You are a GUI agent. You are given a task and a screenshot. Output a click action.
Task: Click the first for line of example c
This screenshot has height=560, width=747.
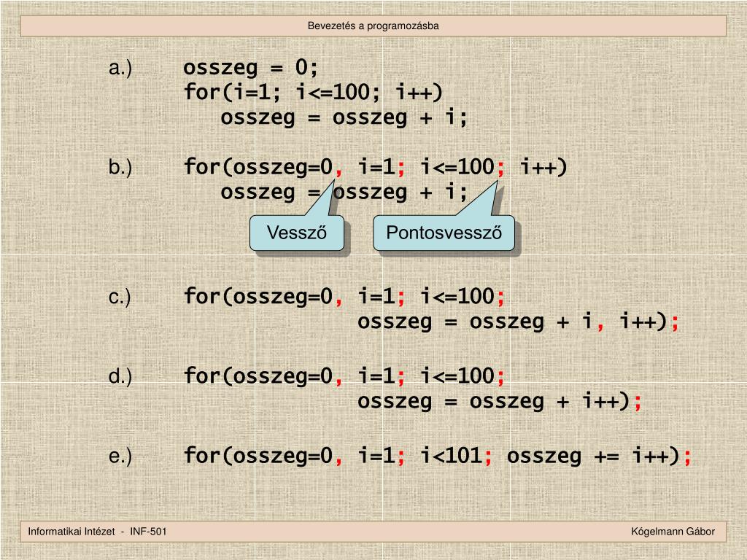[344, 297]
